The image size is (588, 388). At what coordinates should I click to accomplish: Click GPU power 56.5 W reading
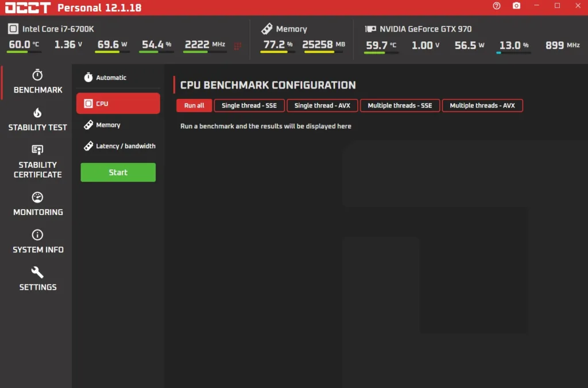(470, 45)
